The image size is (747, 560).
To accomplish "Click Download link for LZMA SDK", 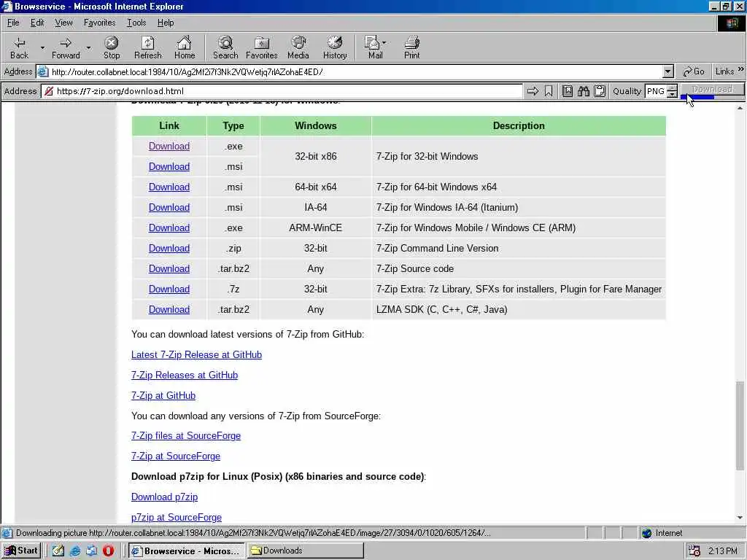I will (169, 309).
